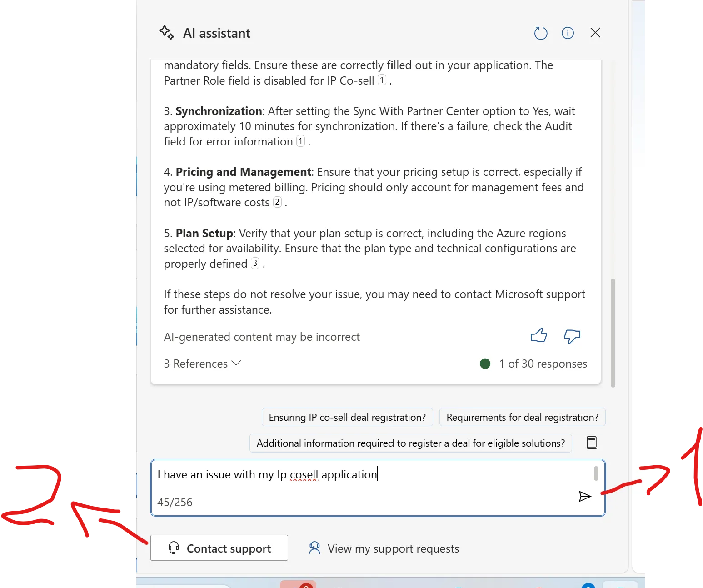
Task: Close the AI assistant panel
Action: click(595, 33)
